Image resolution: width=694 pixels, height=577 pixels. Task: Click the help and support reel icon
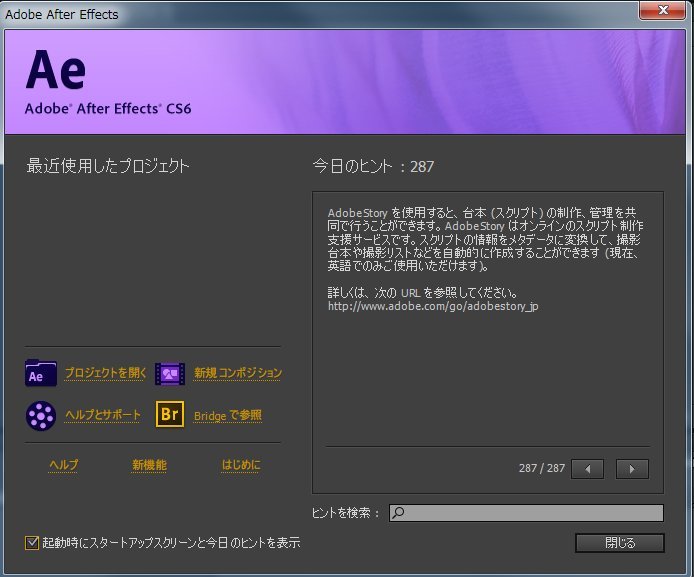(41, 415)
